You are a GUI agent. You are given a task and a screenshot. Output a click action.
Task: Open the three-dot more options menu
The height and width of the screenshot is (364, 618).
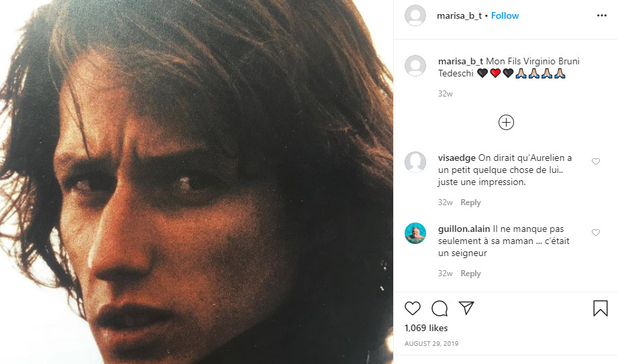601,15
